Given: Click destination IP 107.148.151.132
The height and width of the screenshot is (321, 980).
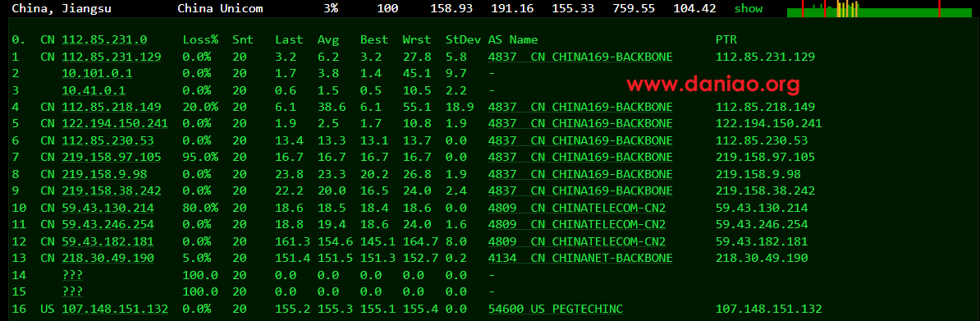Looking at the screenshot, I should coord(115,309).
